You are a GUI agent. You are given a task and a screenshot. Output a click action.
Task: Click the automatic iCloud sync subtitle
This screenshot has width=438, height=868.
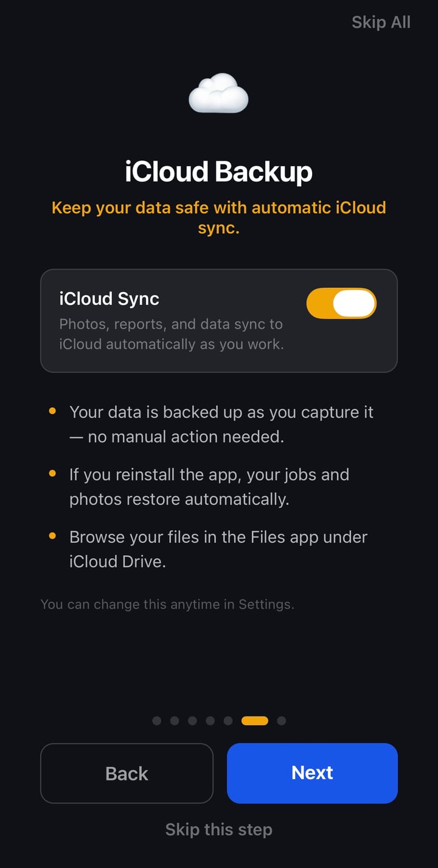(x=218, y=217)
